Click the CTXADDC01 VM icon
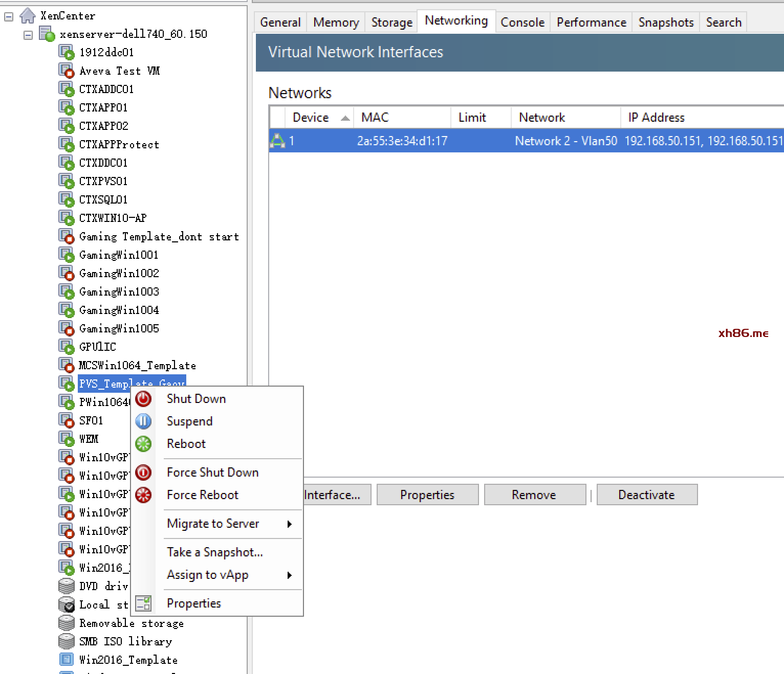Image resolution: width=784 pixels, height=674 pixels. (67, 89)
